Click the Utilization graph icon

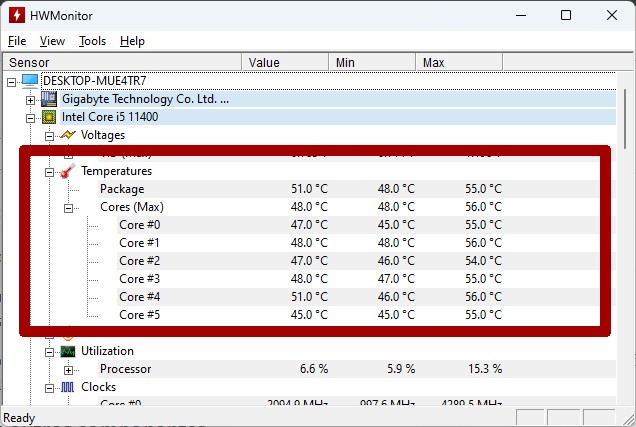point(68,351)
